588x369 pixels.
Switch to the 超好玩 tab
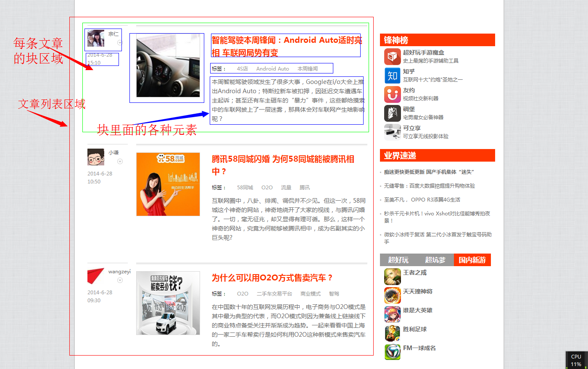pyautogui.click(x=398, y=260)
